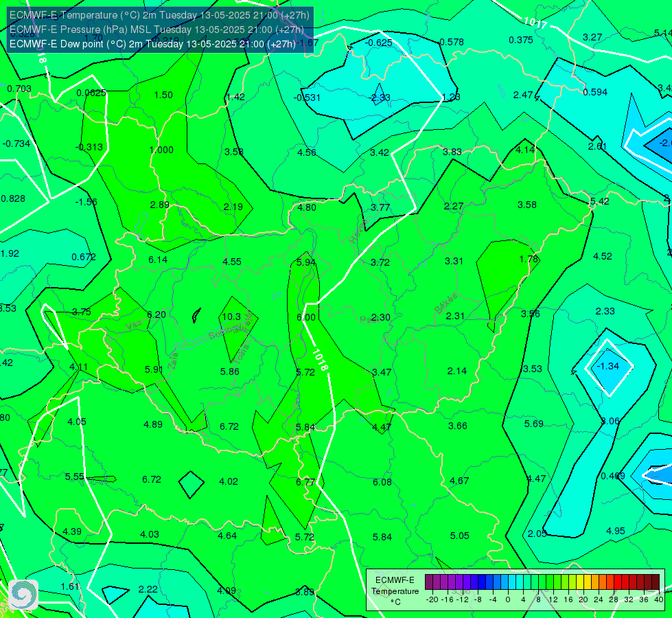Click the 0.672 map value
The height and width of the screenshot is (618, 672).
[84, 257]
